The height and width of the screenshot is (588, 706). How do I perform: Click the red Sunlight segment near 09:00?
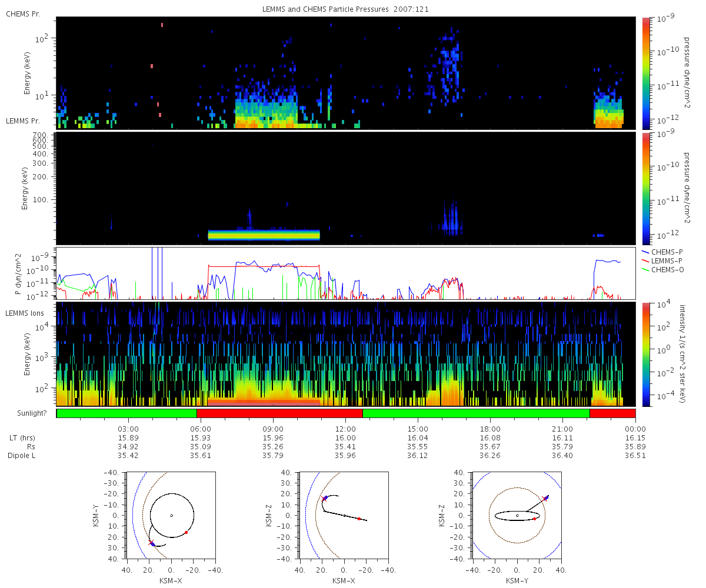click(x=279, y=413)
